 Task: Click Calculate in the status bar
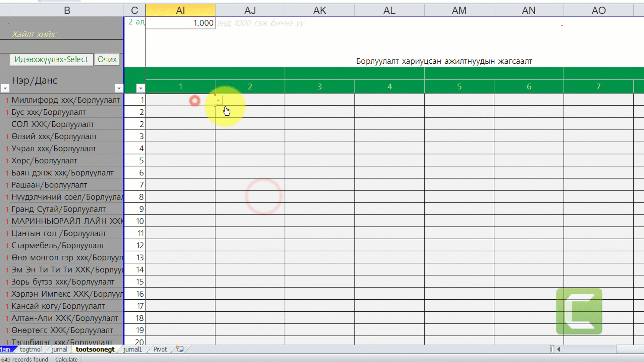tap(66, 359)
